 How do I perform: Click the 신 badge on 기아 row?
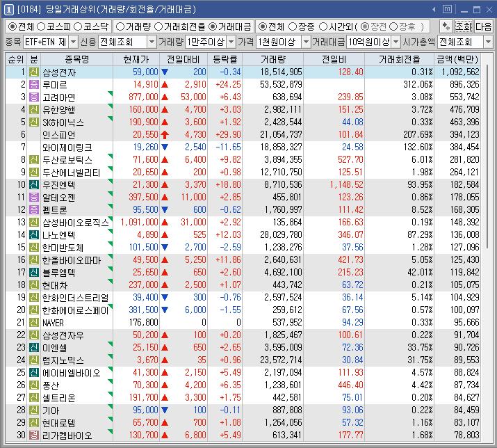(33, 410)
